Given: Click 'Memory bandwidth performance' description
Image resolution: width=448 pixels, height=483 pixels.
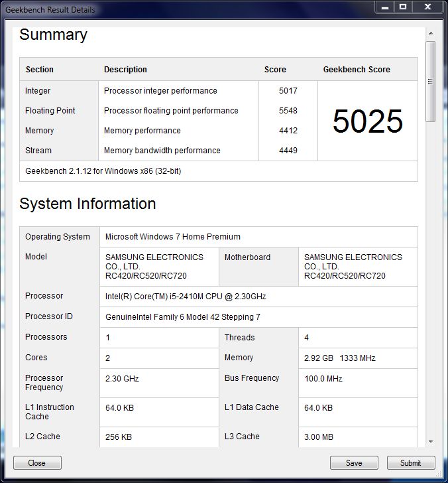Looking at the screenshot, I should (x=162, y=151).
